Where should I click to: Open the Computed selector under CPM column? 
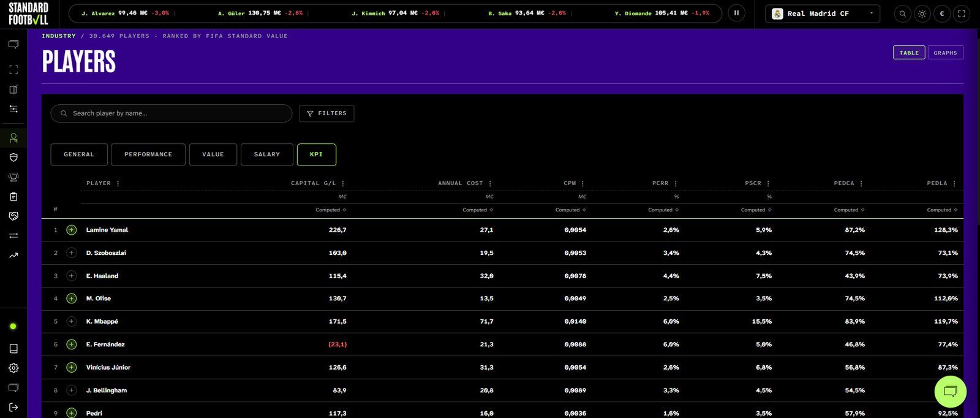point(571,210)
